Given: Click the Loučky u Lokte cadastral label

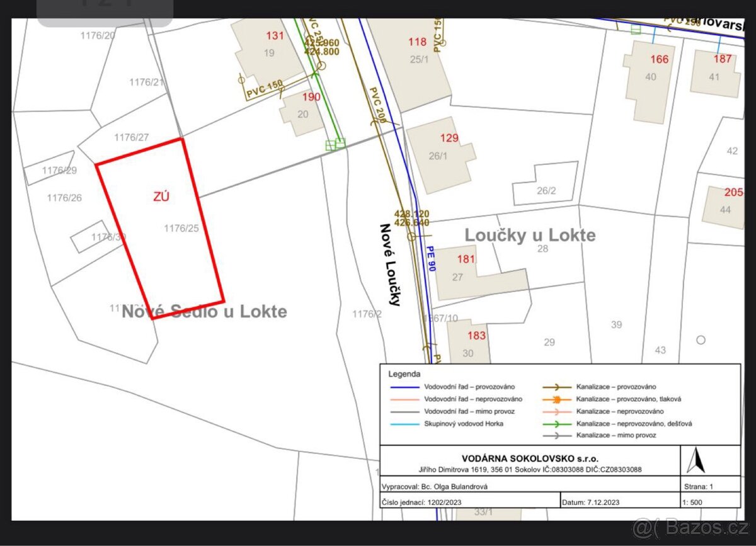Looking at the screenshot, I should tap(530, 235).
